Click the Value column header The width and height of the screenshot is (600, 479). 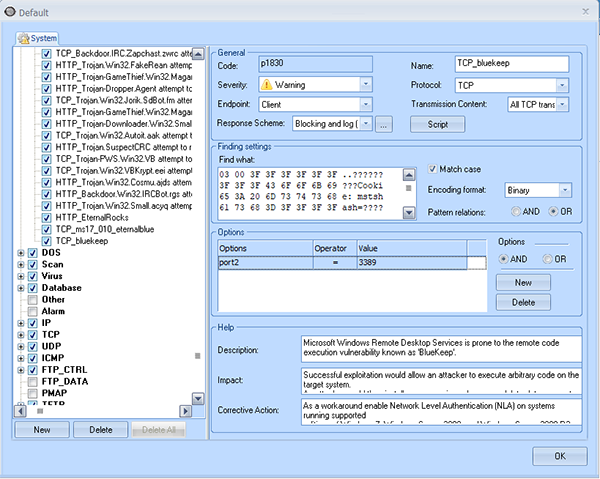412,248
